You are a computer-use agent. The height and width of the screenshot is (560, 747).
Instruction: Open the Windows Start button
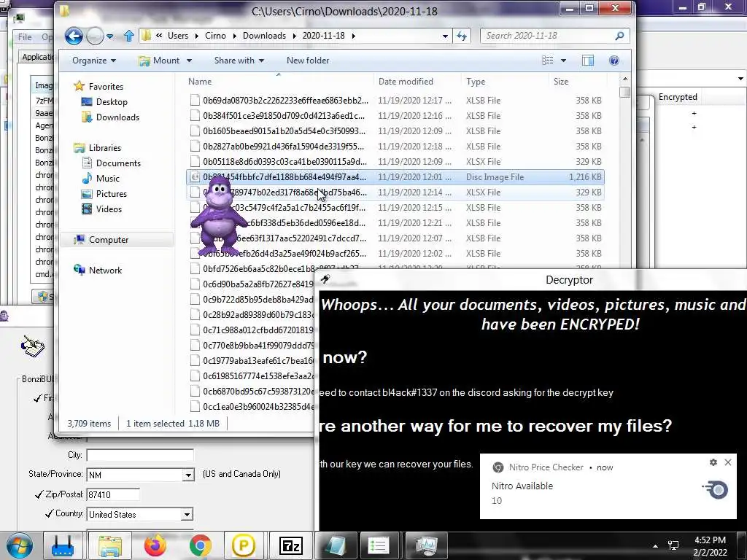coord(20,545)
